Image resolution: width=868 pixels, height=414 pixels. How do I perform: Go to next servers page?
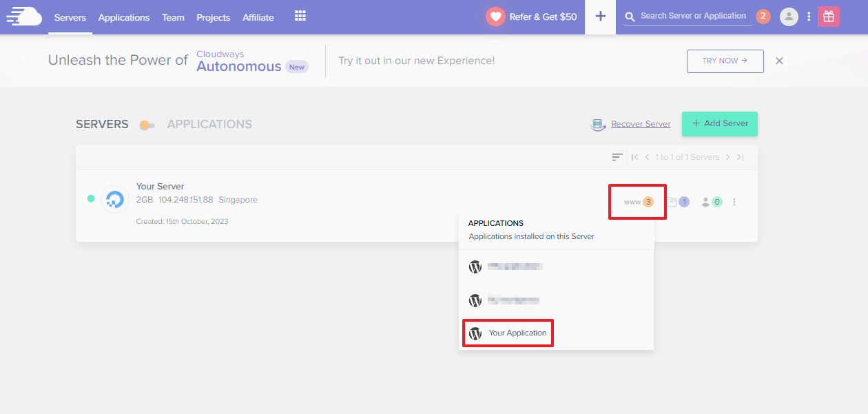[x=727, y=157]
